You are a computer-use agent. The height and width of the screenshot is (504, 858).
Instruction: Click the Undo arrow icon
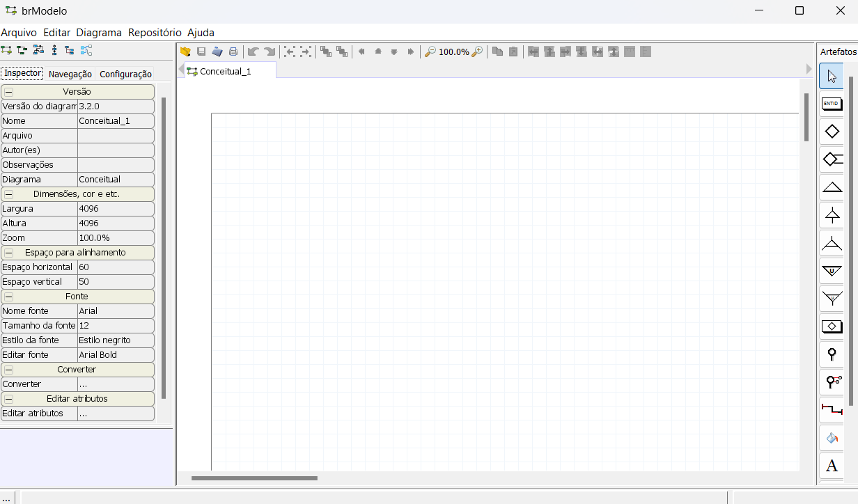click(x=252, y=51)
